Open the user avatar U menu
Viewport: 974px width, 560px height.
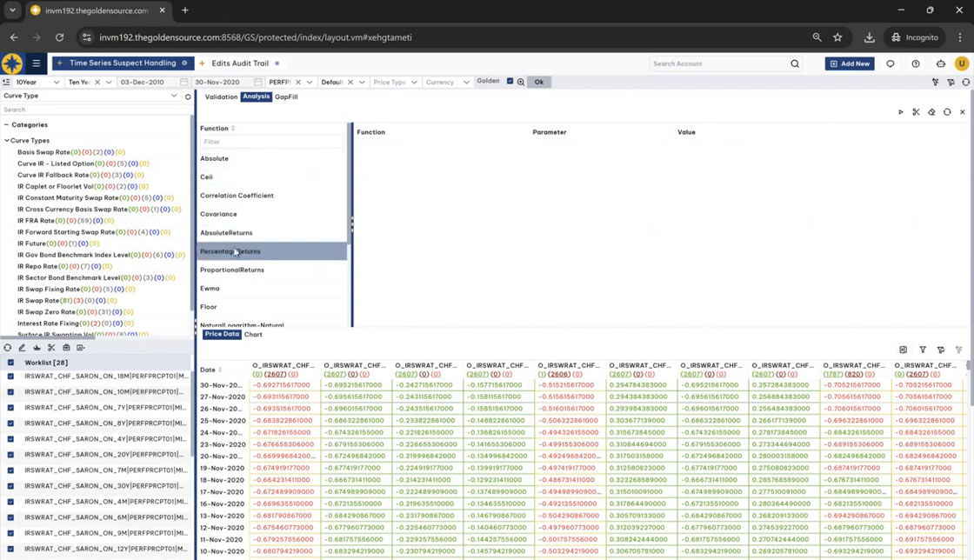click(962, 63)
